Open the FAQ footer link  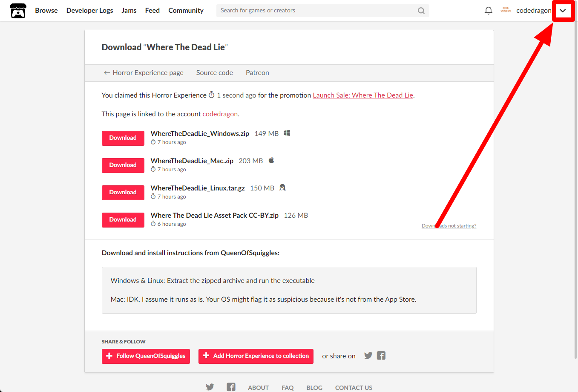288,388
